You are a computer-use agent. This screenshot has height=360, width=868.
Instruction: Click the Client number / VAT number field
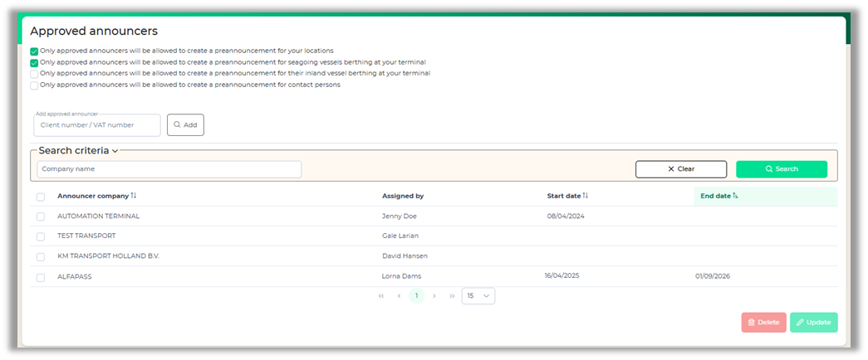pyautogui.click(x=97, y=125)
